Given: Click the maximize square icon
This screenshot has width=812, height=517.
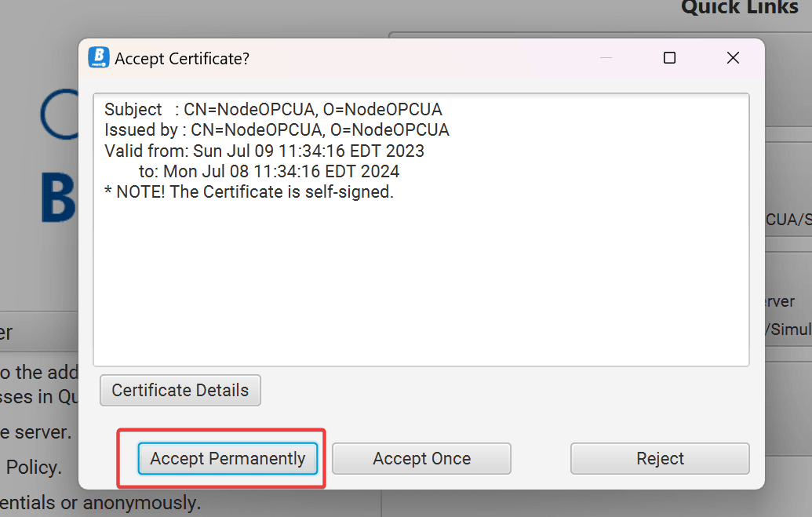Looking at the screenshot, I should point(669,57).
